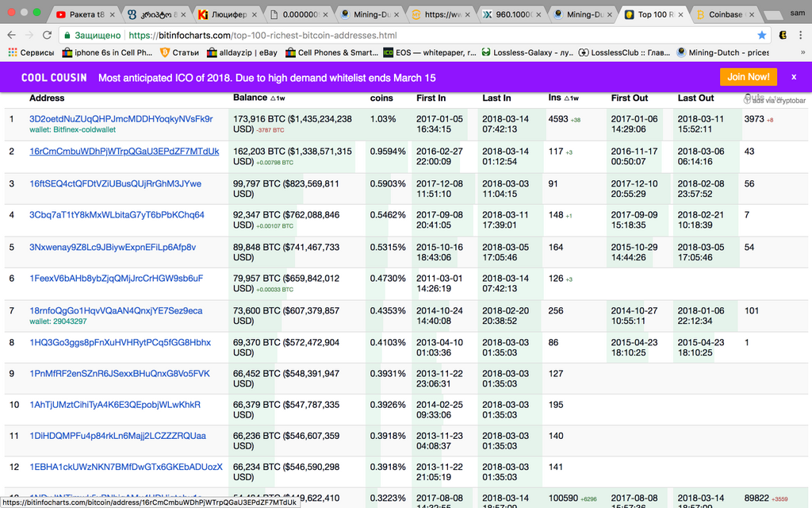Reload the page with the refresh icon

[48, 35]
